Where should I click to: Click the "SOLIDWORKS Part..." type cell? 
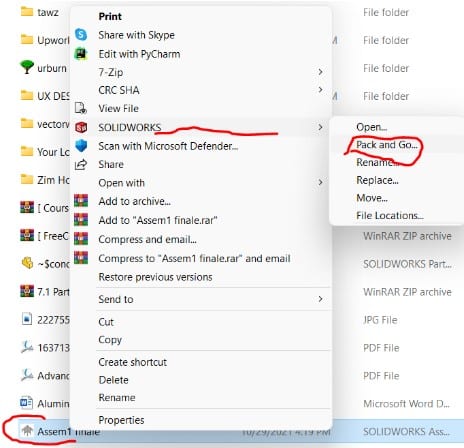(x=407, y=264)
